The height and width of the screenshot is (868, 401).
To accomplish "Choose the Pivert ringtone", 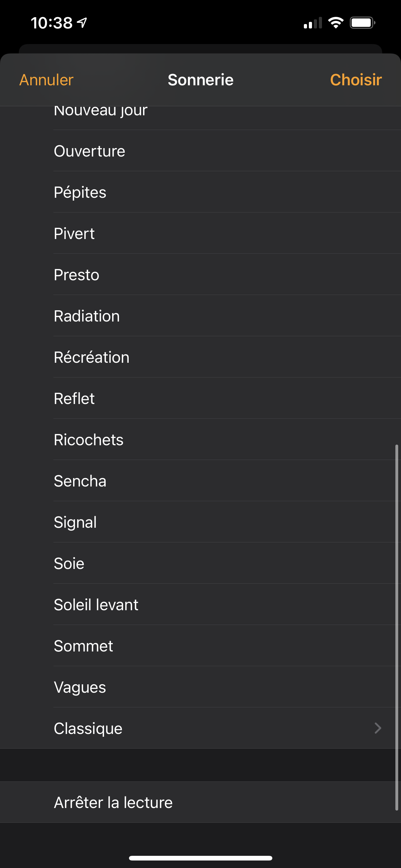I will [74, 233].
